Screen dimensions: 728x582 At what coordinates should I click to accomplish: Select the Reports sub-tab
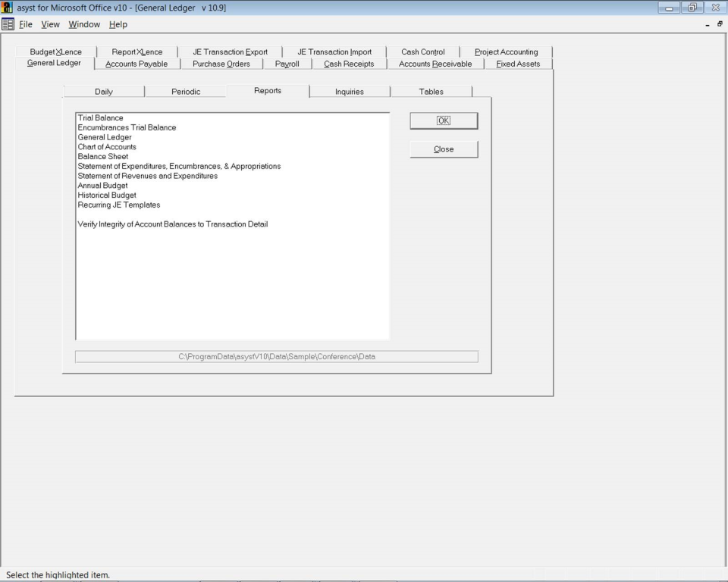click(x=268, y=90)
